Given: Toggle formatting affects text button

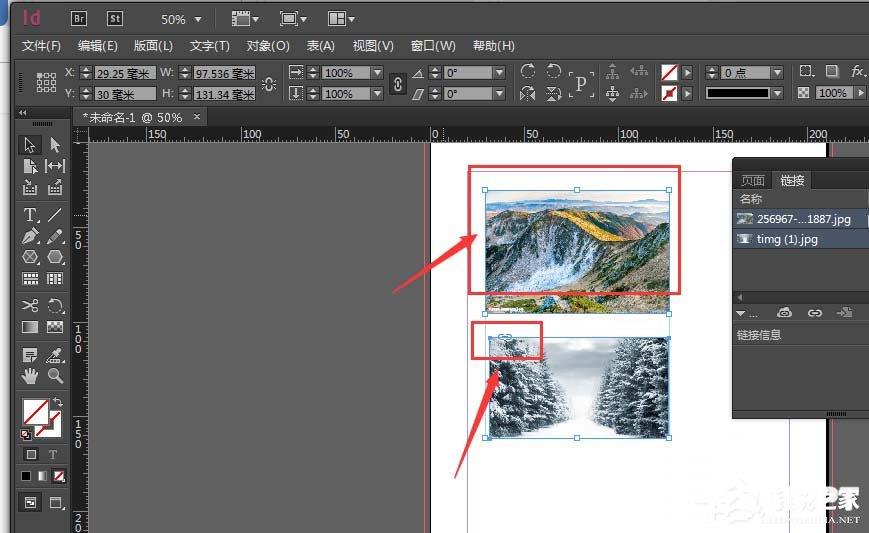Looking at the screenshot, I should [x=53, y=454].
